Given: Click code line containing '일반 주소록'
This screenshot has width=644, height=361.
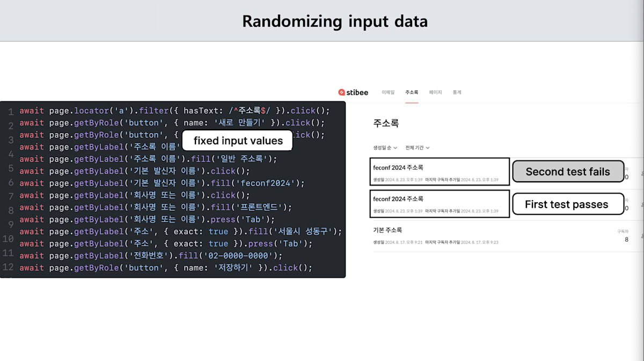Looking at the screenshot, I should tap(148, 159).
